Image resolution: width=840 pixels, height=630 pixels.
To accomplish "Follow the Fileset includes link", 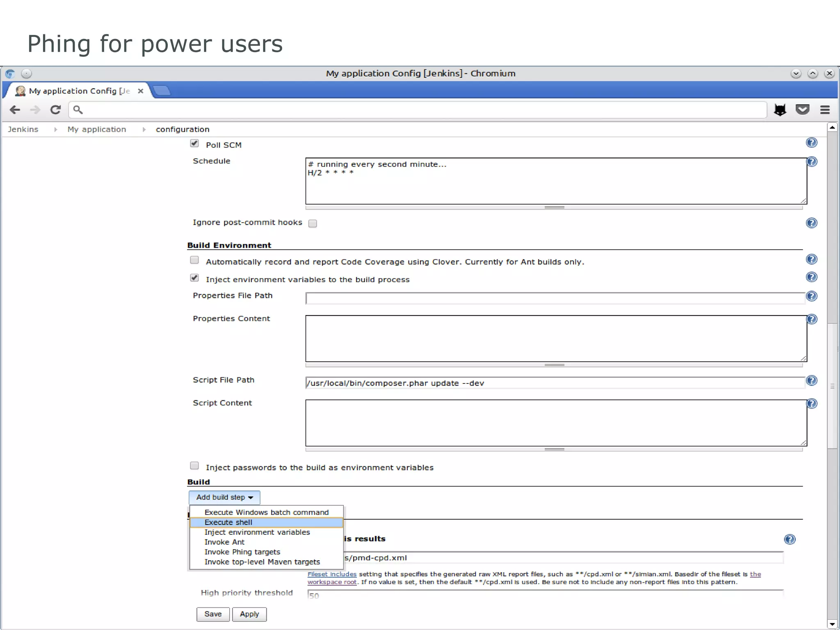I will [332, 574].
